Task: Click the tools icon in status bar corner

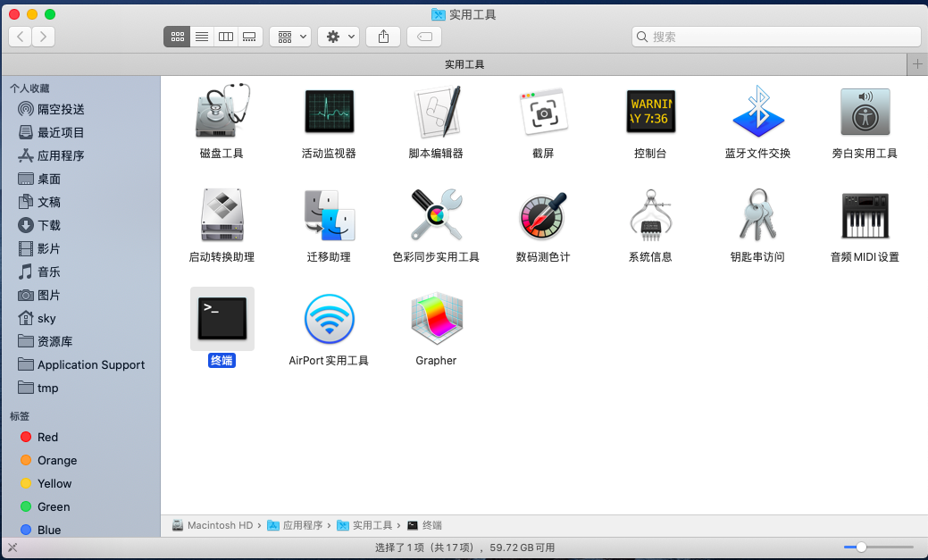Action: pyautogui.click(x=13, y=547)
